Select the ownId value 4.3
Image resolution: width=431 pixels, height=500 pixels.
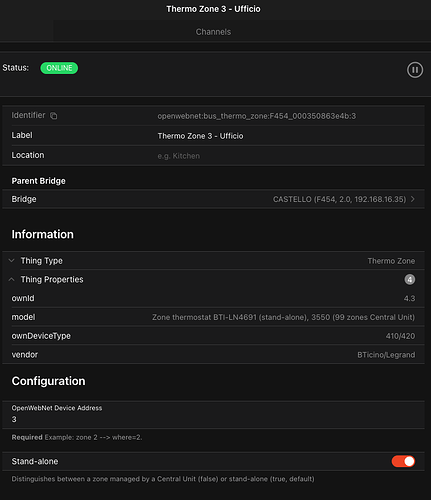(409, 298)
